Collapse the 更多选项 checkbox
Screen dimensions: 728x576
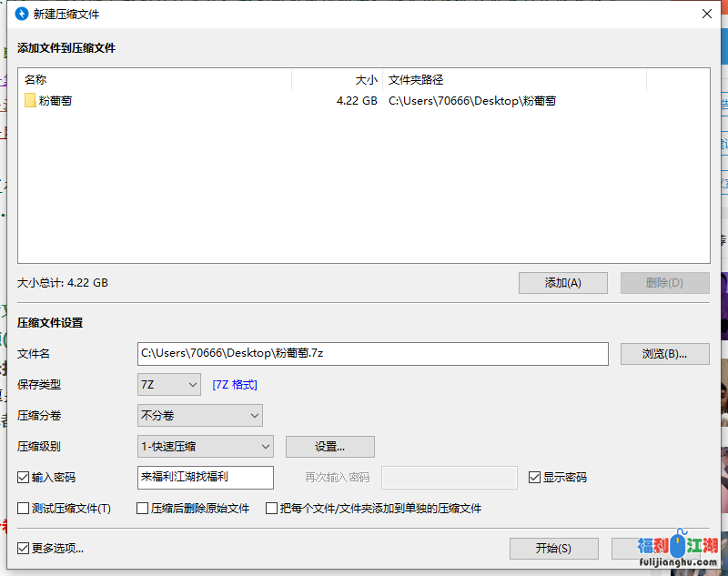(x=24, y=549)
